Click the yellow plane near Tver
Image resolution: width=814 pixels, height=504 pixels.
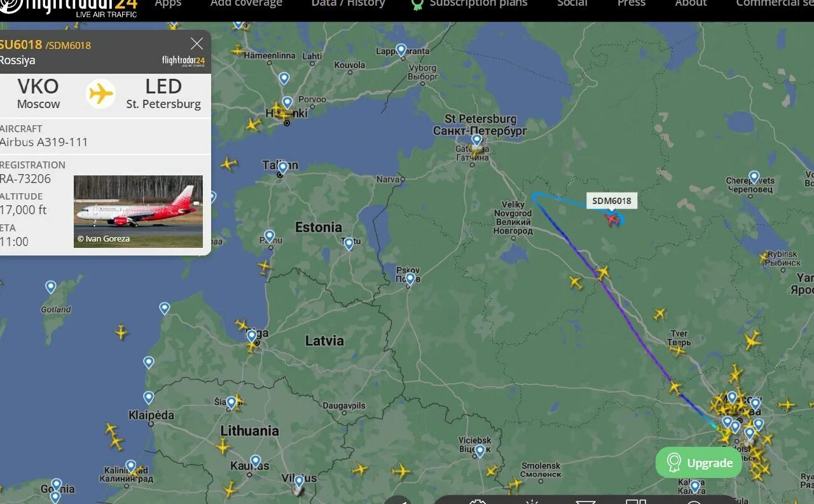click(x=678, y=349)
